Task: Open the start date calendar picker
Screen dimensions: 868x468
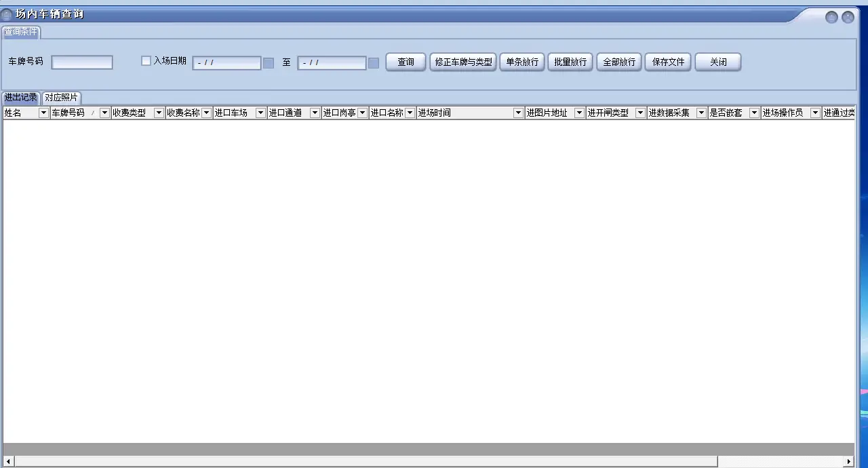Action: (269, 63)
